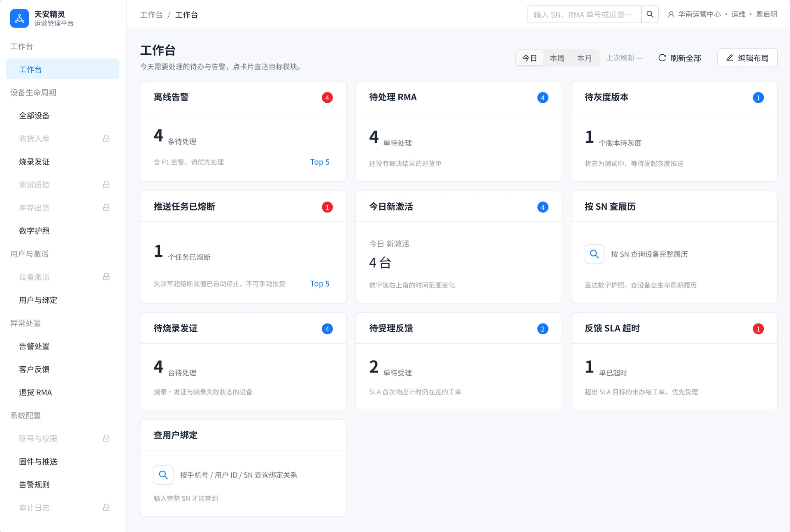Open the 离线告警 card title
This screenshot has width=790, height=532.
click(x=171, y=97)
